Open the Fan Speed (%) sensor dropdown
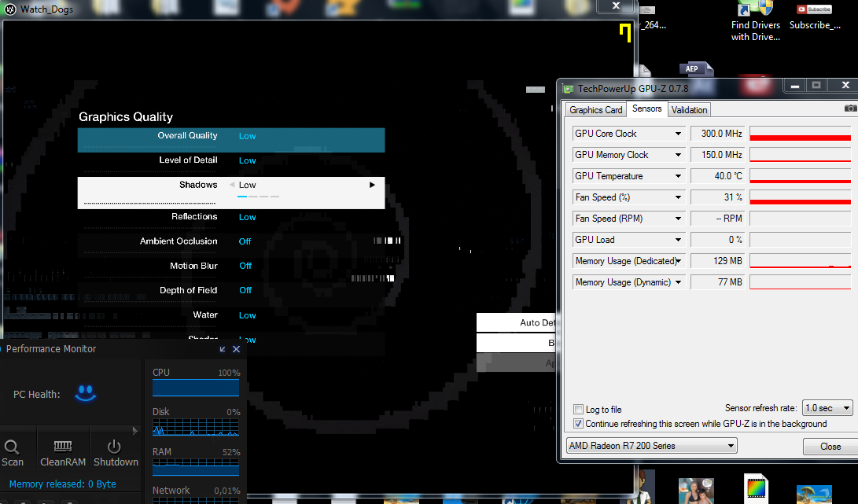858x504 pixels. click(678, 197)
